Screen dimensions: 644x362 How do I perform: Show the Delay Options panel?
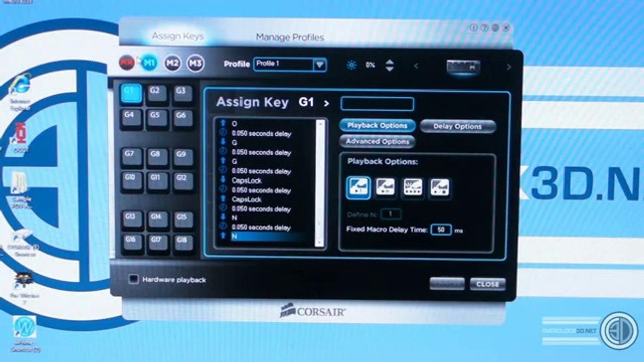click(457, 126)
